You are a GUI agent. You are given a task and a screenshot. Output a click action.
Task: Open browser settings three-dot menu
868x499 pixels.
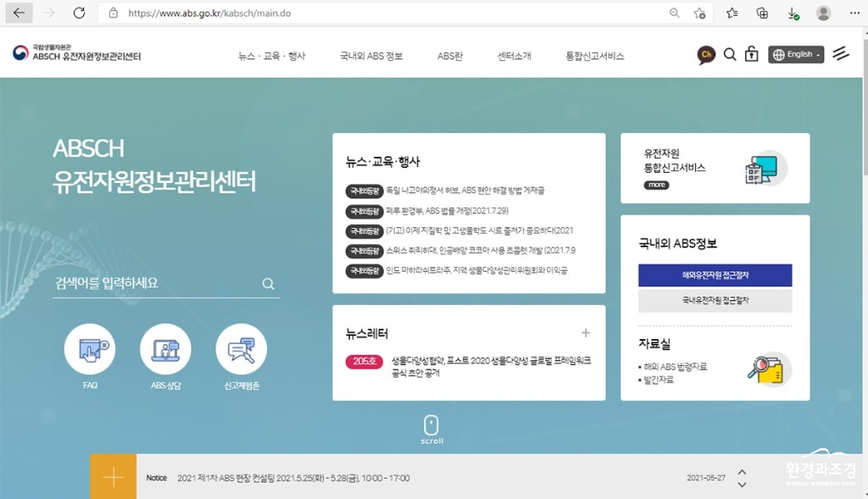(x=854, y=13)
